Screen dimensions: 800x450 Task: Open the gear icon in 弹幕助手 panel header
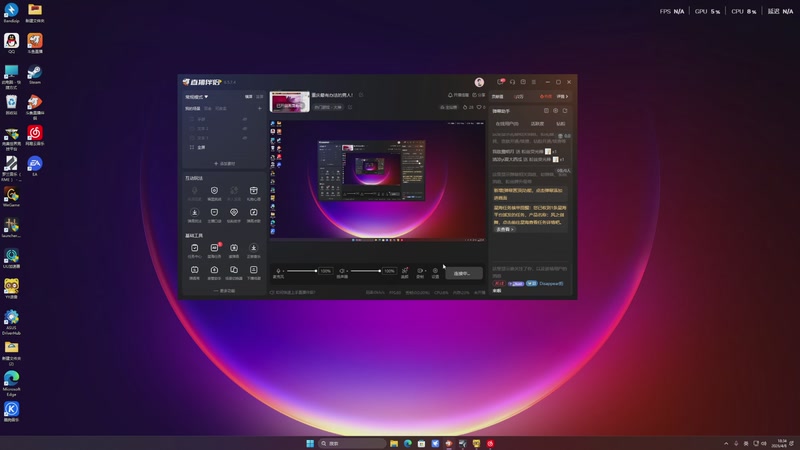tap(556, 111)
